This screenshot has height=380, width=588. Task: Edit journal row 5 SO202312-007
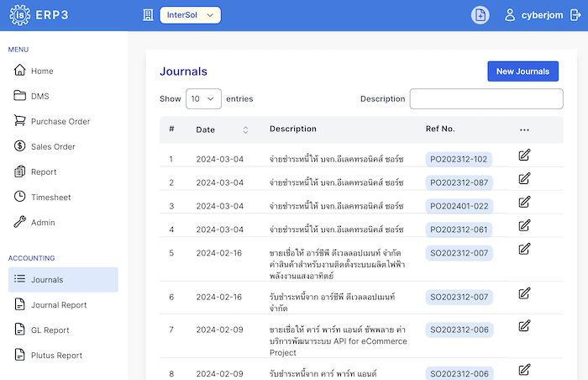tap(524, 249)
